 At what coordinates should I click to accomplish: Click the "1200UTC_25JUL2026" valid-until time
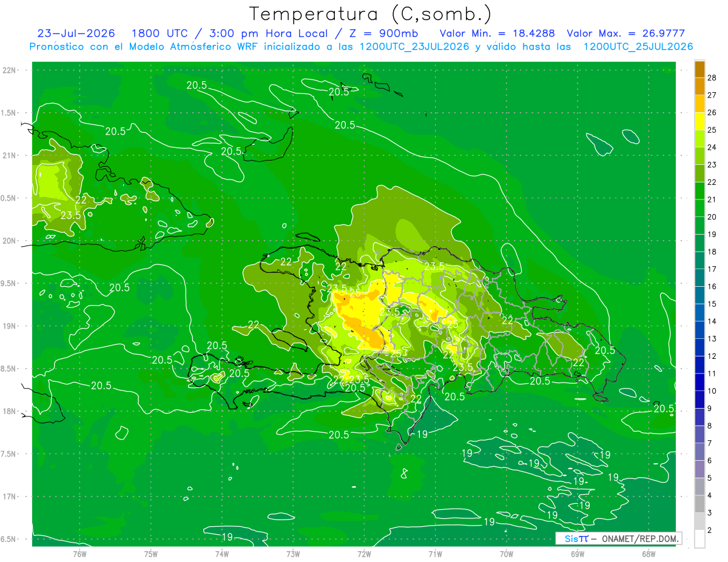[638, 47]
